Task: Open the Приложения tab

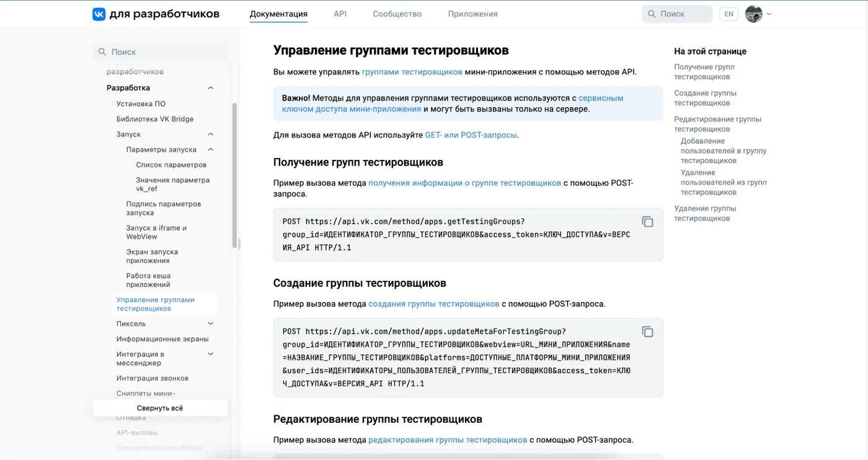Action: (473, 14)
